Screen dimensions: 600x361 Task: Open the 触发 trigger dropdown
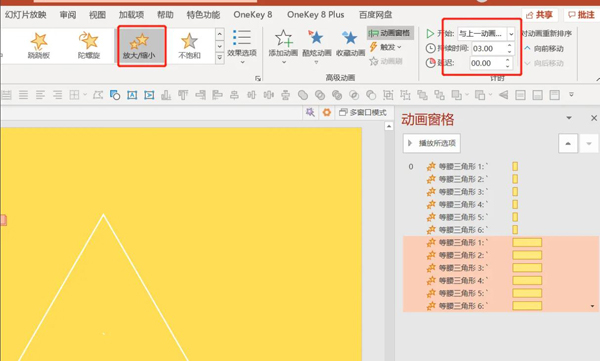[386, 47]
